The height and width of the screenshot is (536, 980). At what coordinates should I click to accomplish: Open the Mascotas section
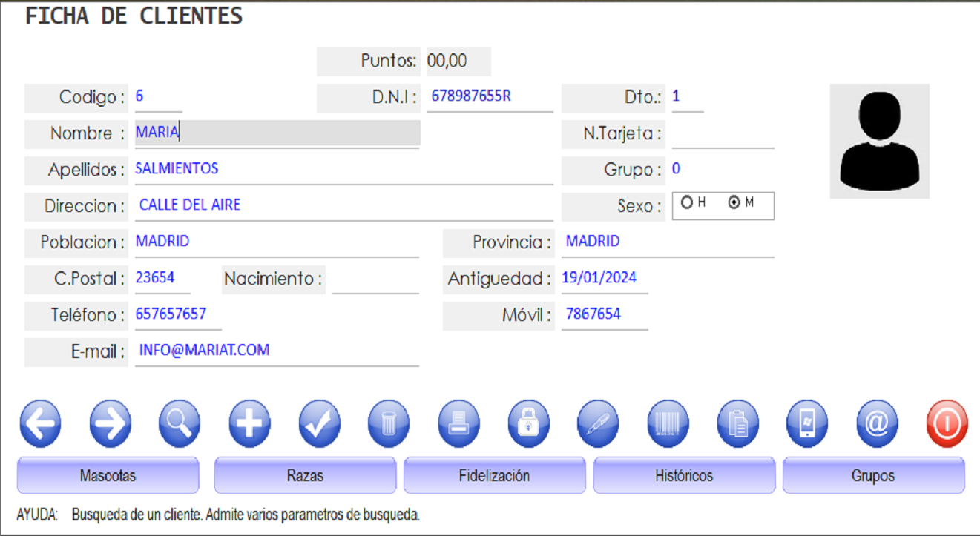108,475
